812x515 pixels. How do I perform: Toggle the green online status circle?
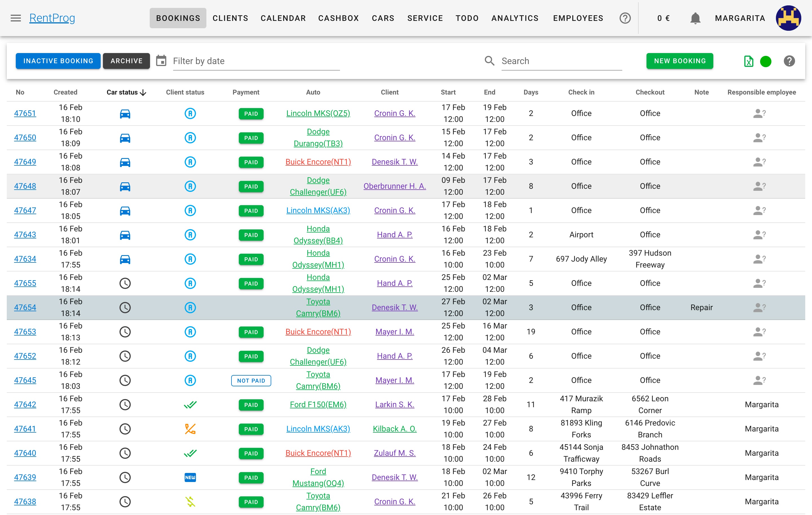[x=766, y=61]
